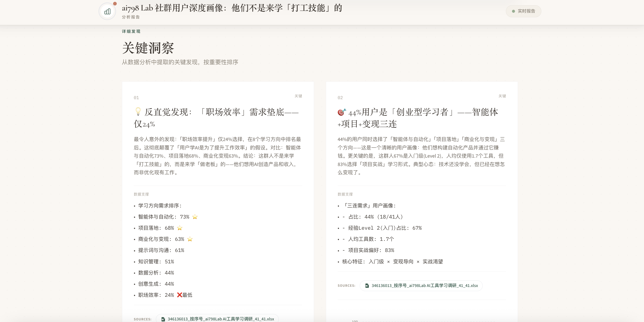Click the 数据支撑 label in card 01

click(x=141, y=194)
